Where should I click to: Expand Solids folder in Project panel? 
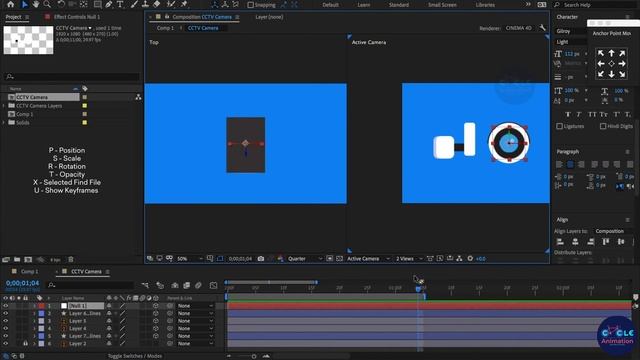4,122
